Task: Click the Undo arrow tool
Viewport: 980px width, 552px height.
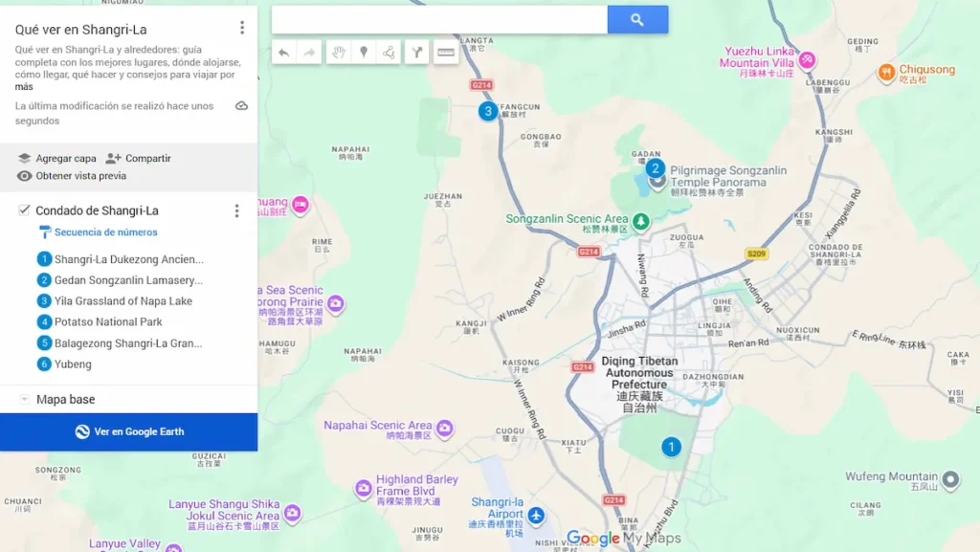Action: 283,53
